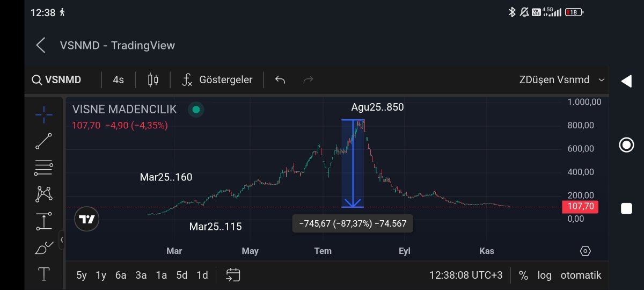Select the brush drawing tool
The width and height of the screenshot is (644, 290).
43,248
